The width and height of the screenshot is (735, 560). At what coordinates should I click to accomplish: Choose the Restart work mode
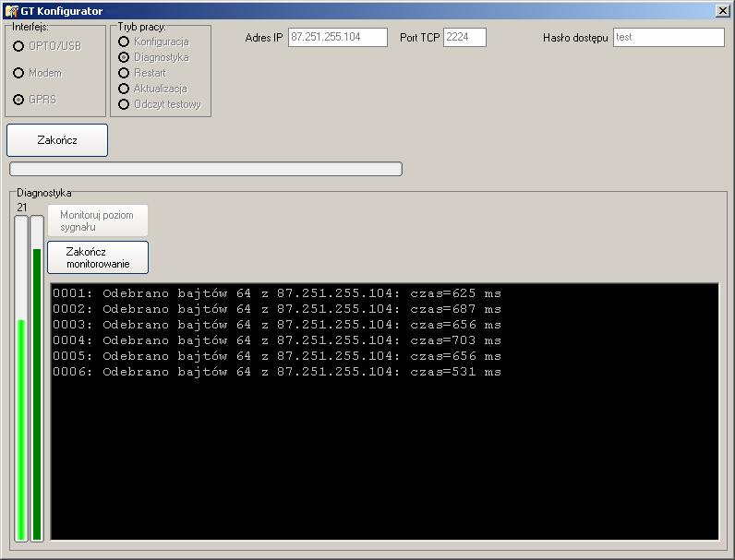coord(124,73)
